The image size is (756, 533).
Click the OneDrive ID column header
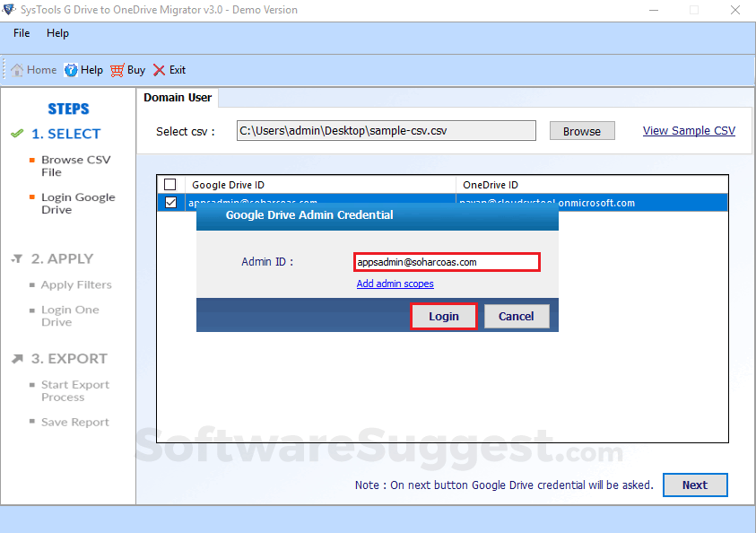(592, 185)
